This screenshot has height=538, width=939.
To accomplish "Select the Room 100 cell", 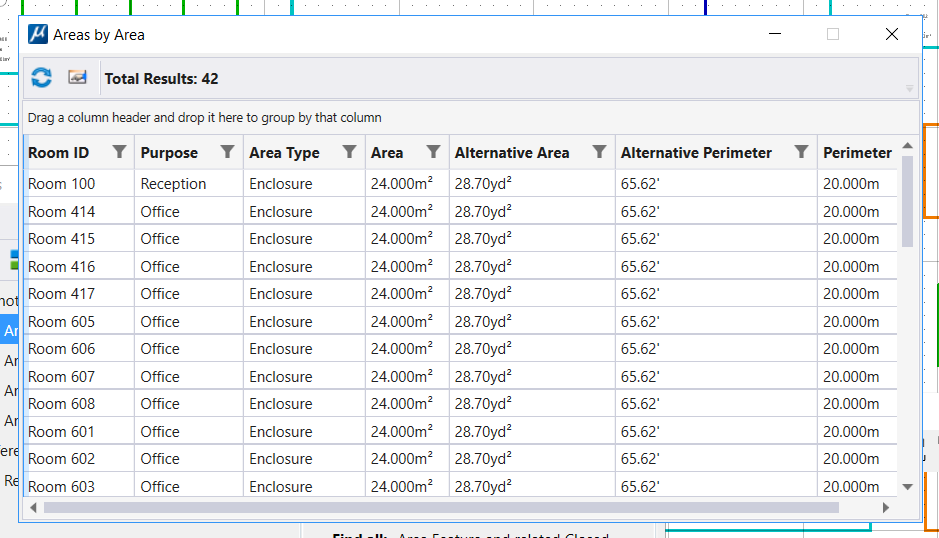I will pyautogui.click(x=80, y=184).
